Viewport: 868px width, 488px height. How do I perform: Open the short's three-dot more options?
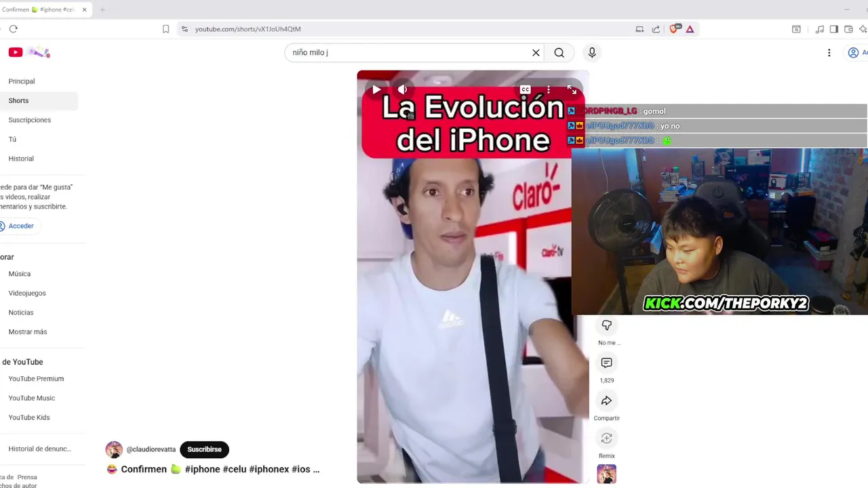pos(549,89)
